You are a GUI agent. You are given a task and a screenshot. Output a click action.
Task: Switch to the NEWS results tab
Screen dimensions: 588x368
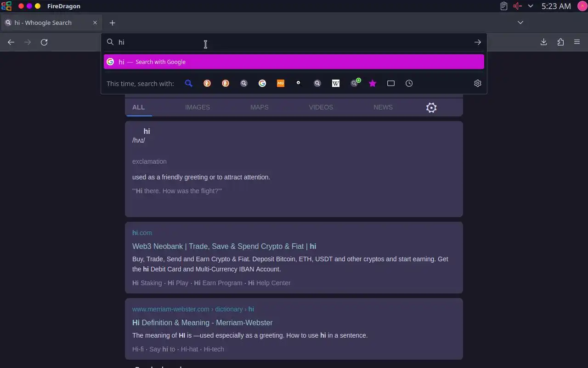click(383, 107)
